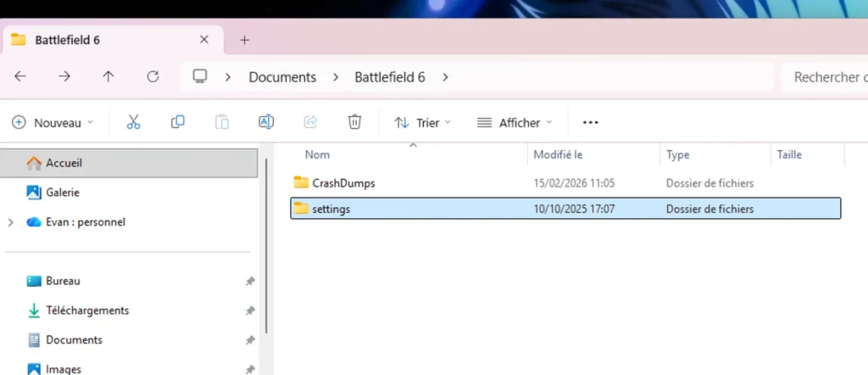Open Téléchargements in the sidebar

(87, 311)
